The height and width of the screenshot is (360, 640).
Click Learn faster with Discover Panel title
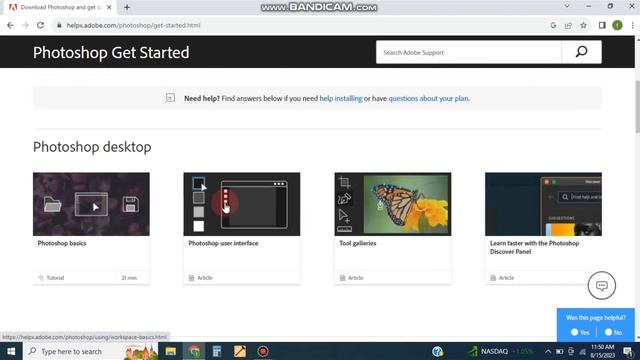(534, 247)
